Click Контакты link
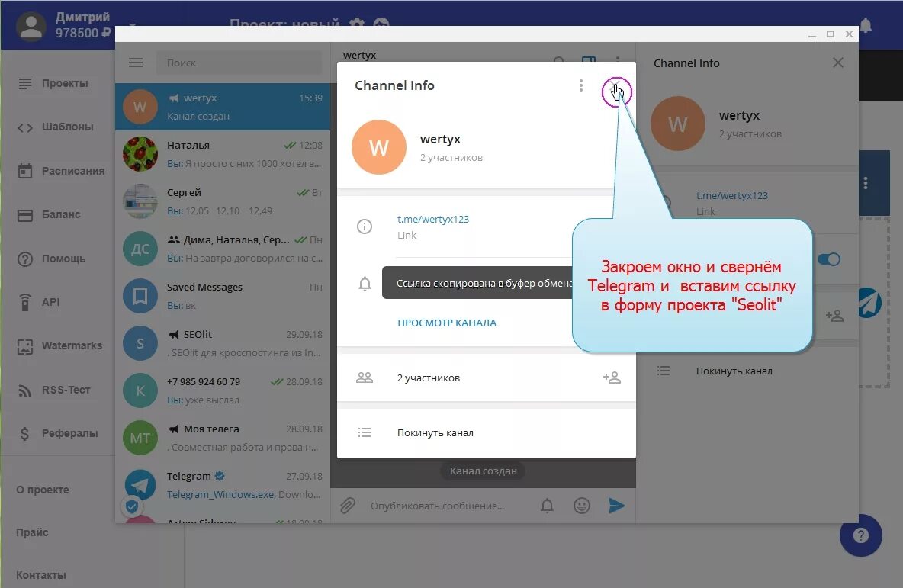Screen dimensions: 903x588 pyautogui.click(x=41, y=575)
